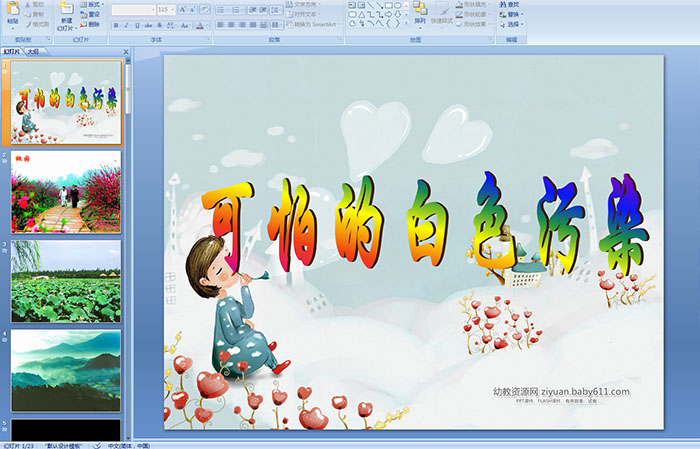This screenshot has width=700, height=449.
Task: Open the Select (选择) dropdown
Action: click(511, 24)
